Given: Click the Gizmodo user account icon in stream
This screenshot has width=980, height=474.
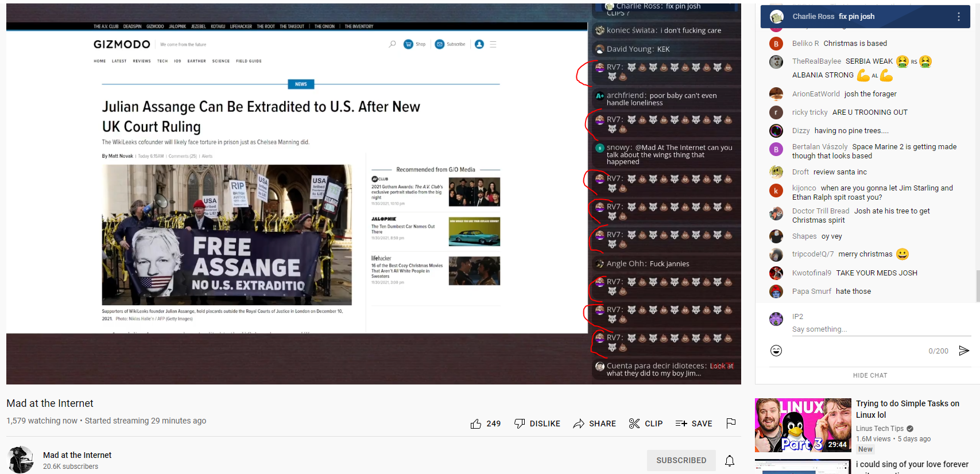Looking at the screenshot, I should (479, 44).
